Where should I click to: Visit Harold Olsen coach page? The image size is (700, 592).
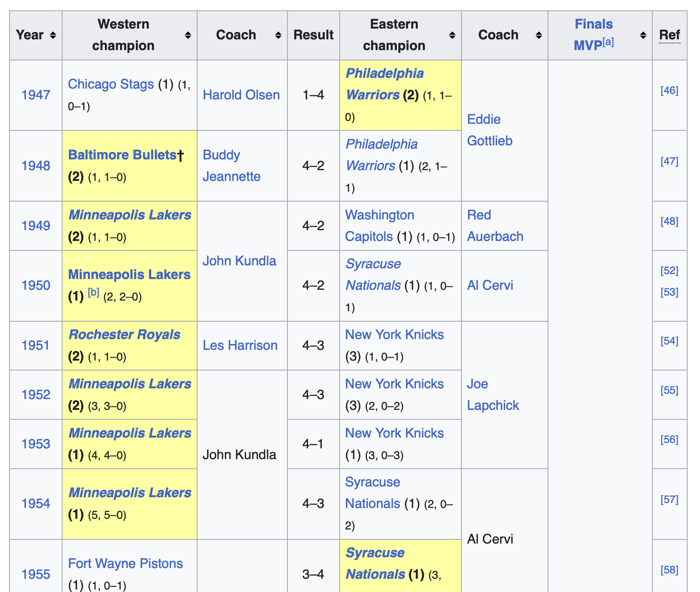[x=241, y=95]
